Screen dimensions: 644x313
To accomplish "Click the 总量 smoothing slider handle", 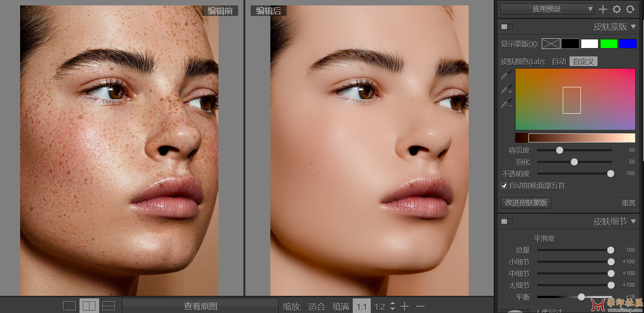I will click(611, 250).
